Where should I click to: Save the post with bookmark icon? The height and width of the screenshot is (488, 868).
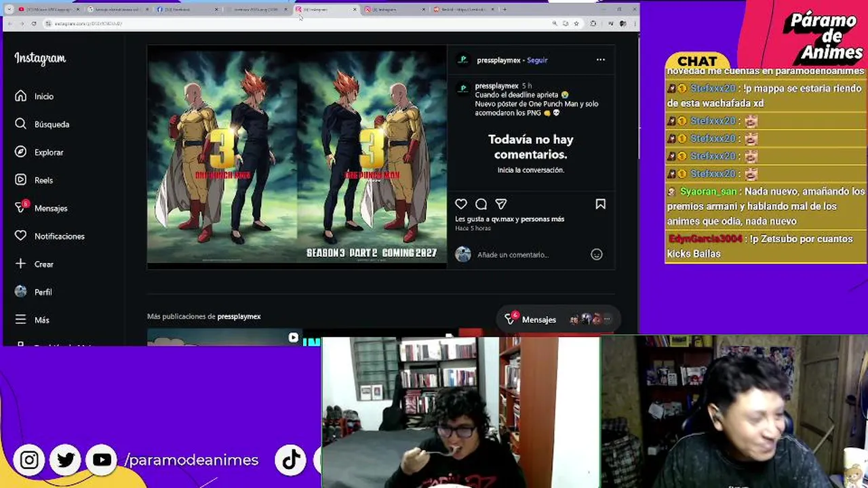click(600, 204)
